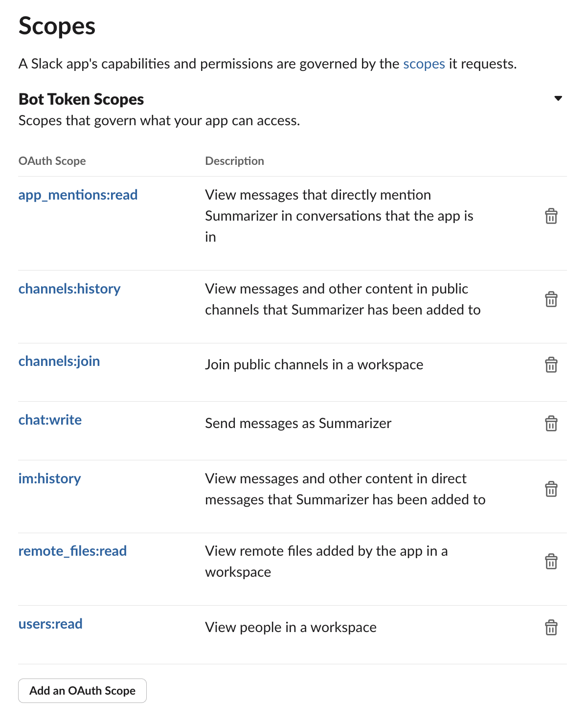Image resolution: width=588 pixels, height=724 pixels.
Task: Click trash icon for channels:join
Action: tap(551, 365)
